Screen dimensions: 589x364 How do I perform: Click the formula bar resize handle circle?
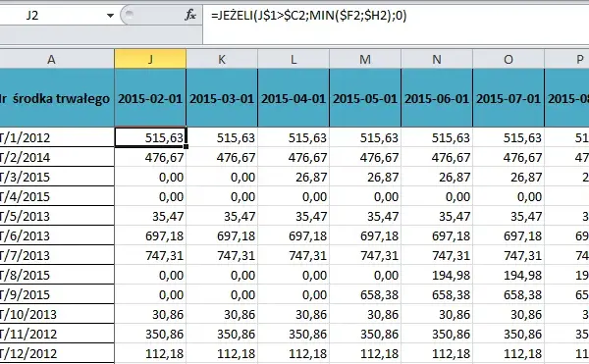(130, 15)
